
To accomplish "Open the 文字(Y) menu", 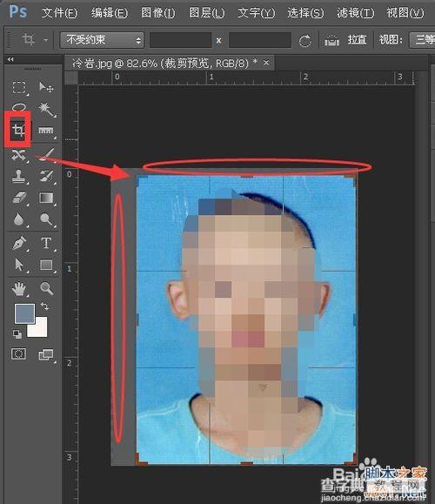I will click(257, 13).
